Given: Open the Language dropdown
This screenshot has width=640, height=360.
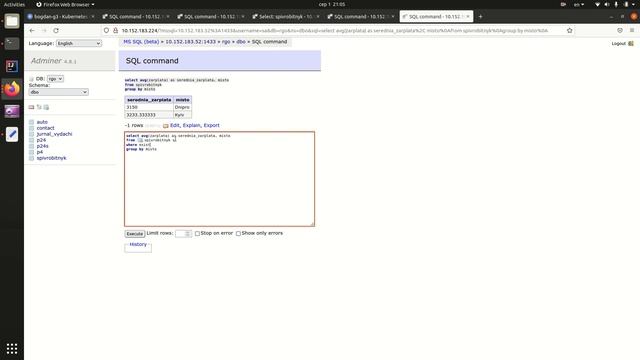Looking at the screenshot, I should coord(79,43).
